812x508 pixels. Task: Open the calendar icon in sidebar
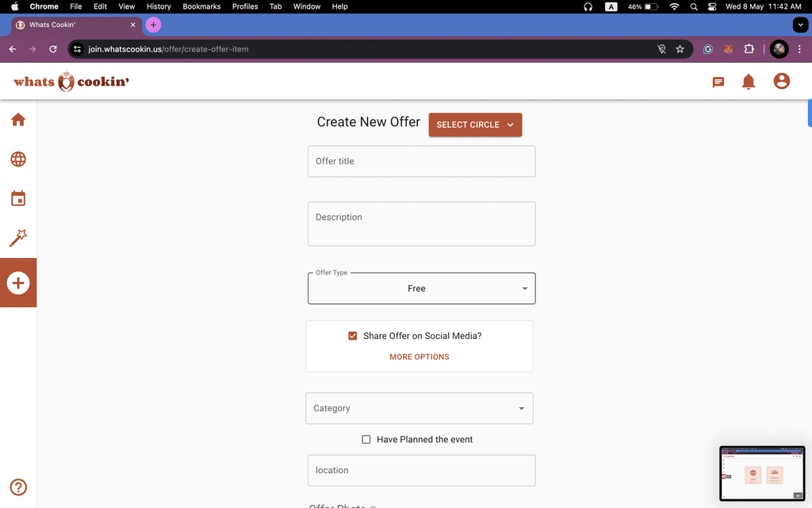click(x=18, y=198)
